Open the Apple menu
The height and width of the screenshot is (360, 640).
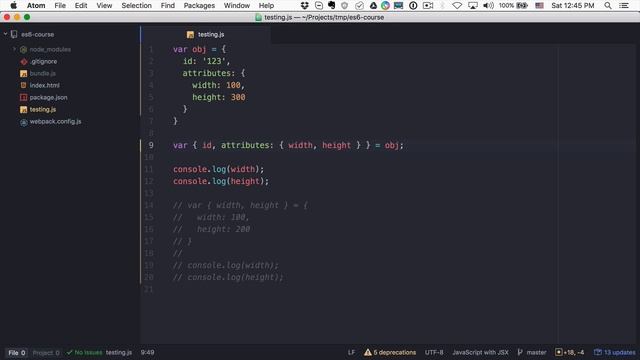(13, 5)
